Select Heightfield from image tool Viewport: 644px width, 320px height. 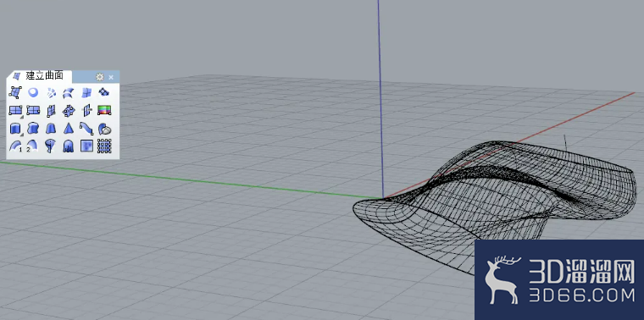(x=86, y=146)
